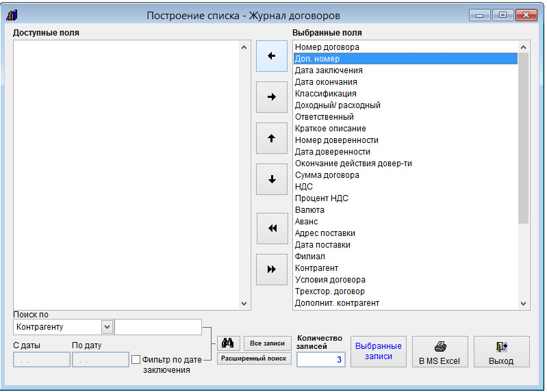The width and height of the screenshot is (547, 392).
Task: Move selected field up with up arrow
Action: [271, 138]
